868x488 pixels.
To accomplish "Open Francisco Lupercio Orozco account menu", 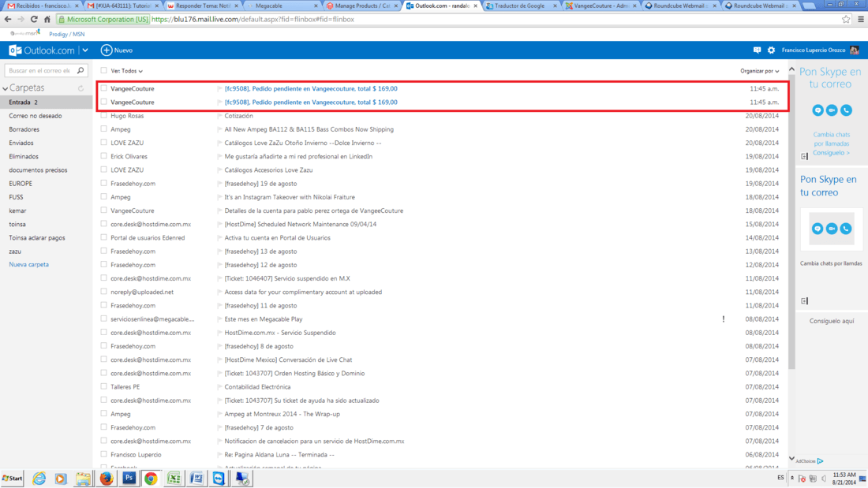I will 814,50.
